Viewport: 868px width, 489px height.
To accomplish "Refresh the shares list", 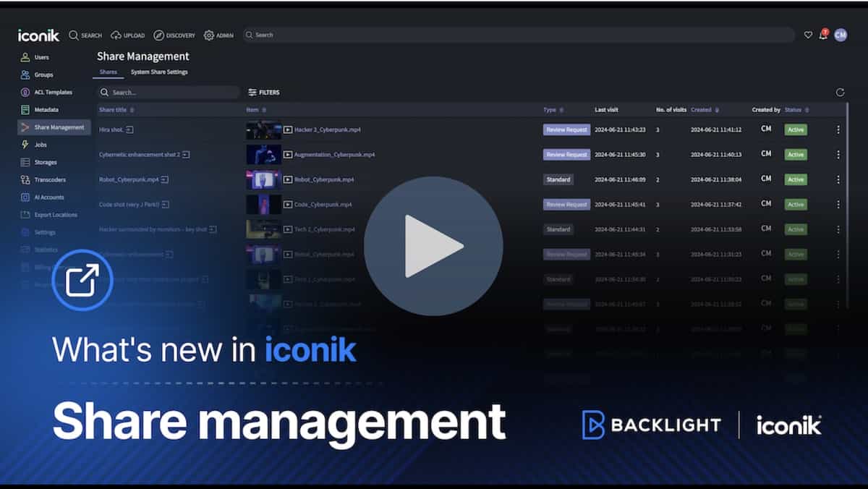I will tap(840, 93).
